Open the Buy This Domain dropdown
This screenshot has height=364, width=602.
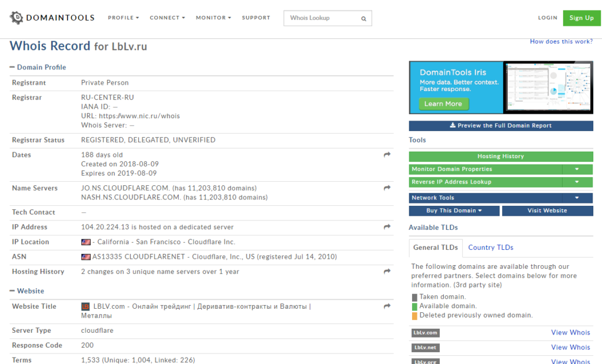[x=454, y=211]
